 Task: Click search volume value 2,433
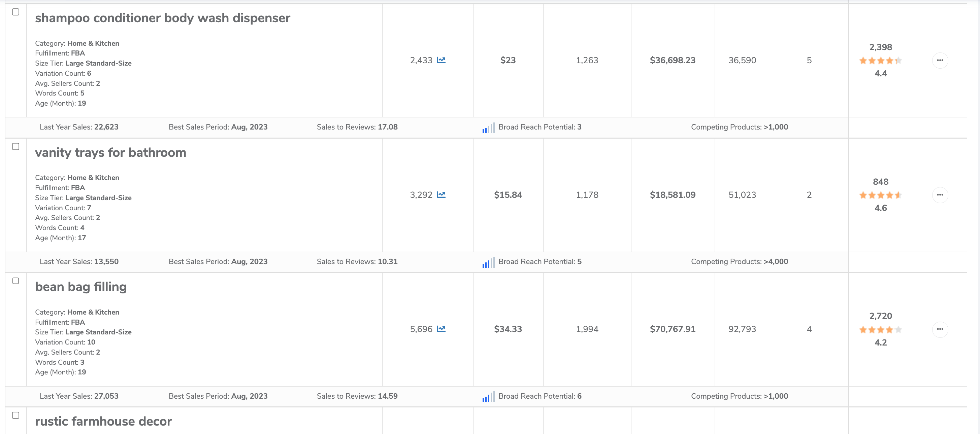pyautogui.click(x=421, y=60)
